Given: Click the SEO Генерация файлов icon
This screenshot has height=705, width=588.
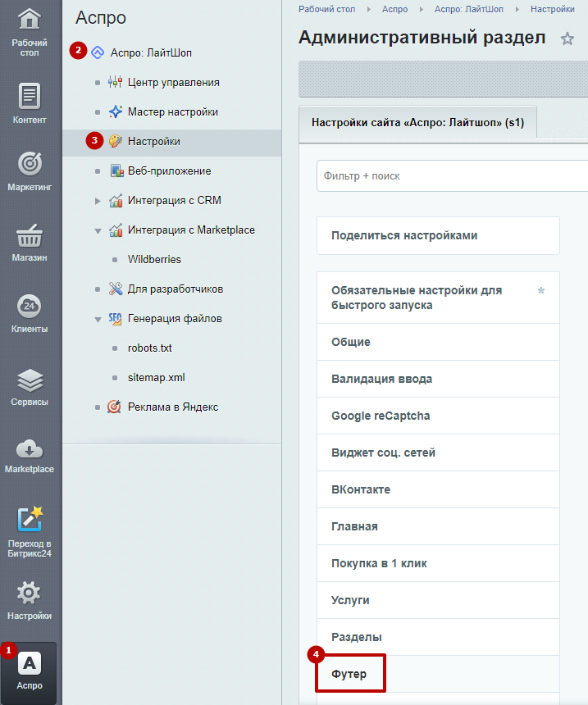Looking at the screenshot, I should (x=115, y=319).
